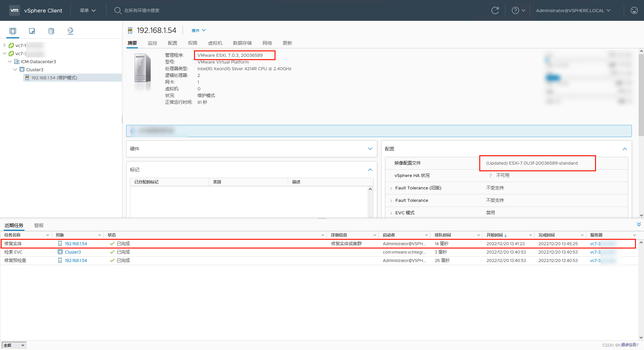Collapse the ICM-Datacenter3 tree node
Screen dimensions: 644x350
pos(10,61)
